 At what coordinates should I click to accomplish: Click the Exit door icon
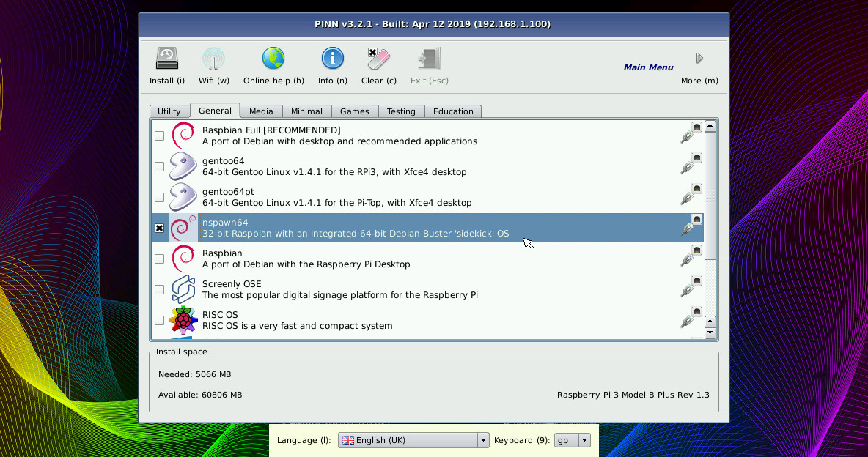430,58
